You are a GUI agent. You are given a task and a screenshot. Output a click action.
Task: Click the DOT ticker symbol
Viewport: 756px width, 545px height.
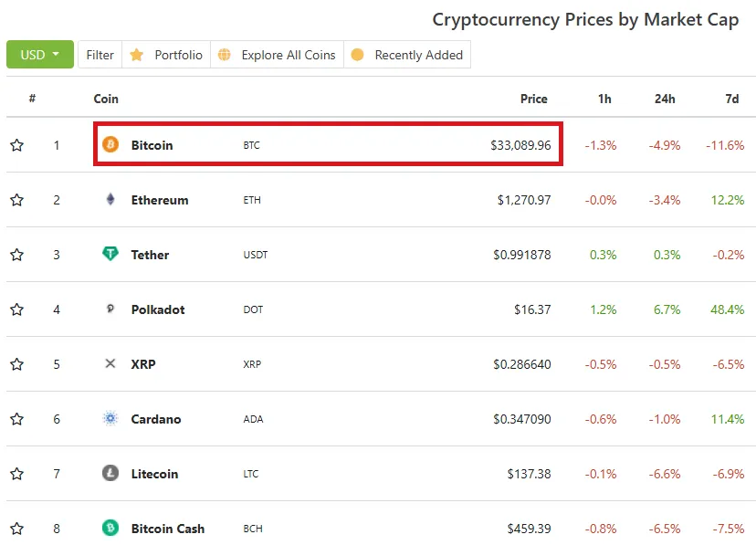pyautogui.click(x=253, y=309)
